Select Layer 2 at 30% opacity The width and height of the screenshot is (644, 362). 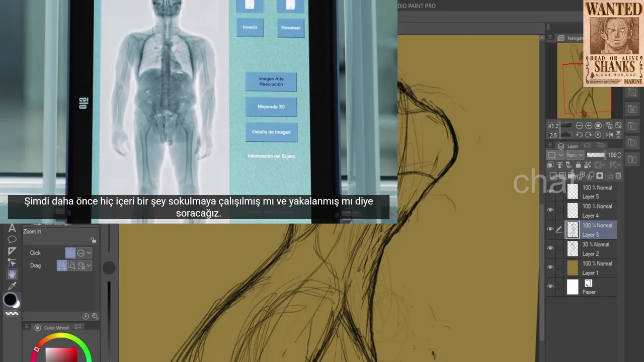pos(591,249)
